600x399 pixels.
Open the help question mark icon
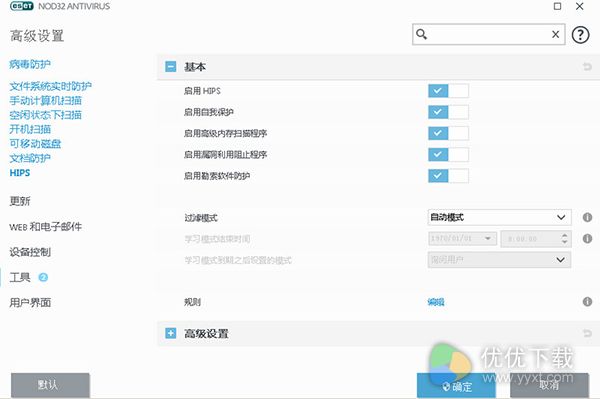[580, 35]
